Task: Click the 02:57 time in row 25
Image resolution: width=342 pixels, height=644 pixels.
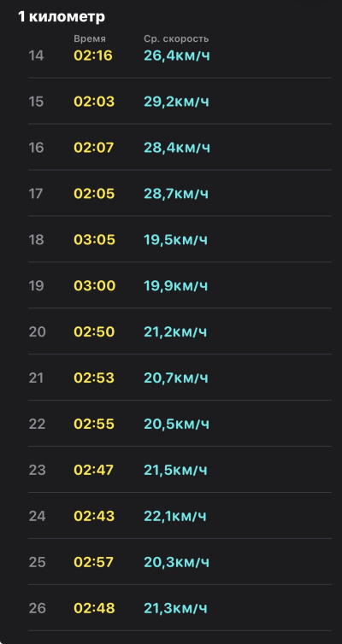Action: [x=94, y=562]
